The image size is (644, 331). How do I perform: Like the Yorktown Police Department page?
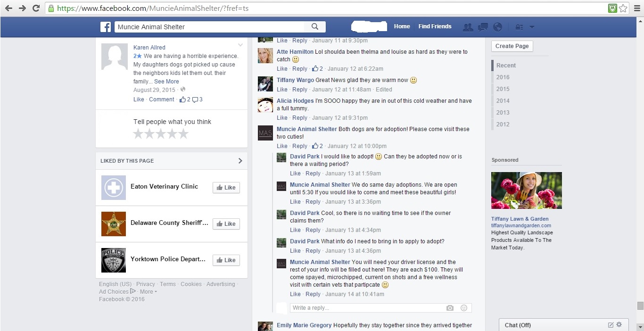pyautogui.click(x=226, y=260)
